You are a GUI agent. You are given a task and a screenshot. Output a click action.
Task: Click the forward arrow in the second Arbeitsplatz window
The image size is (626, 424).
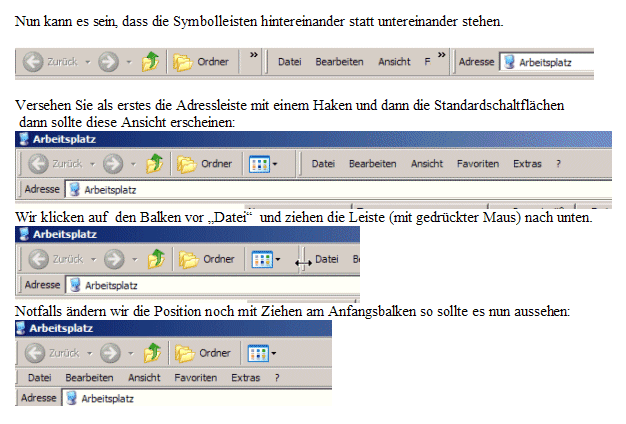[112, 163]
